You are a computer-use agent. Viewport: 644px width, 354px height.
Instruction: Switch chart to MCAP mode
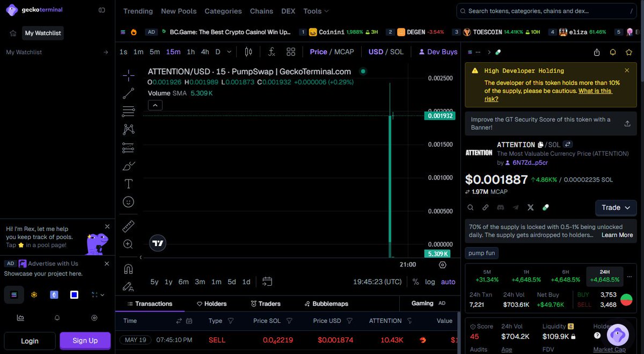click(344, 52)
